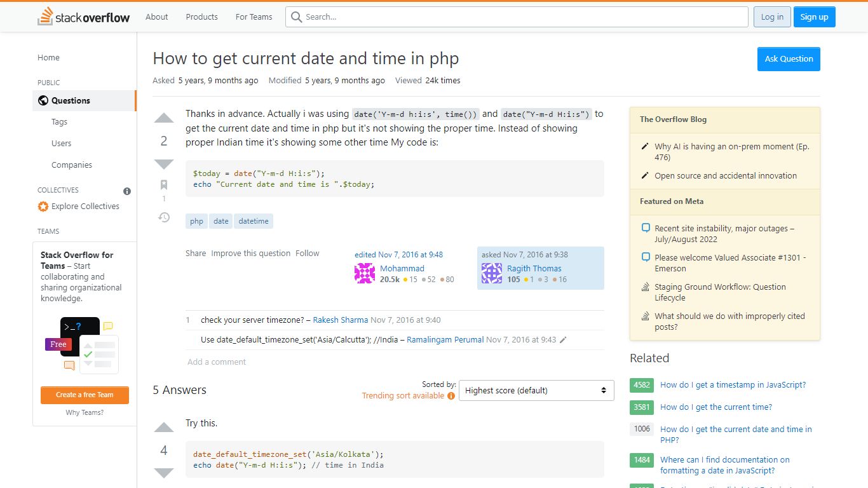
Task: Downvote the question
Action: (164, 164)
